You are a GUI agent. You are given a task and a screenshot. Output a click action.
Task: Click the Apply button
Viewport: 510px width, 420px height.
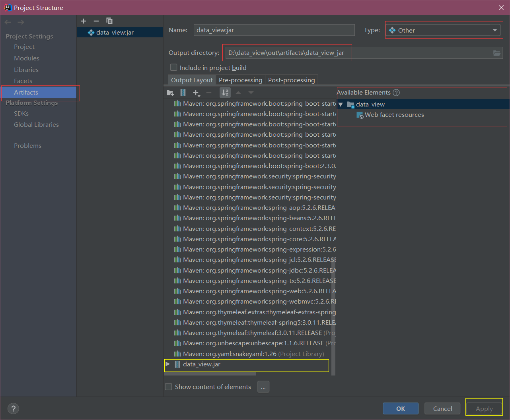(x=484, y=408)
